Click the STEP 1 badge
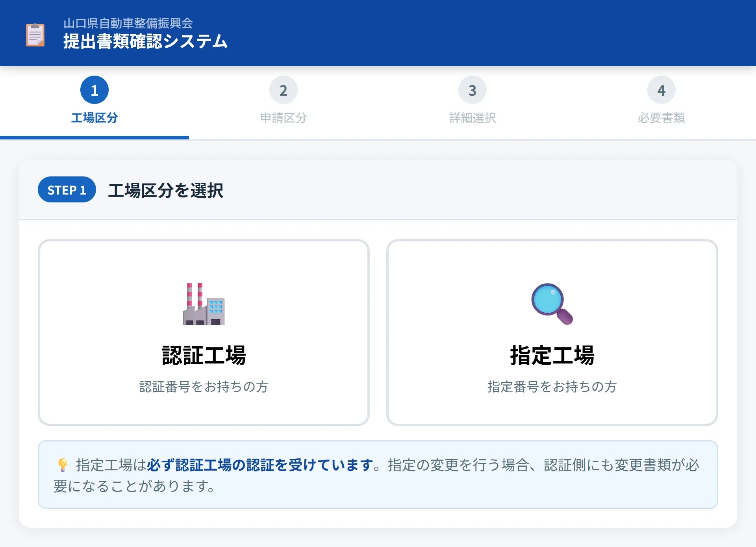This screenshot has width=756, height=547. [67, 190]
